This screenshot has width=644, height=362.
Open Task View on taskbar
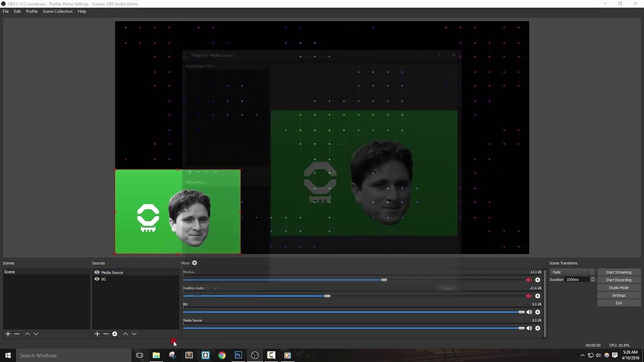click(139, 355)
